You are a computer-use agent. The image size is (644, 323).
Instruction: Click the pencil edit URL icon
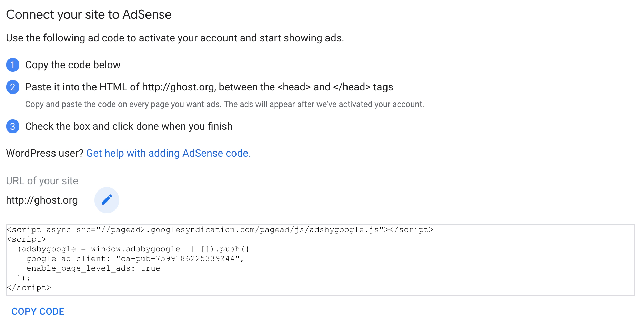pos(107,200)
